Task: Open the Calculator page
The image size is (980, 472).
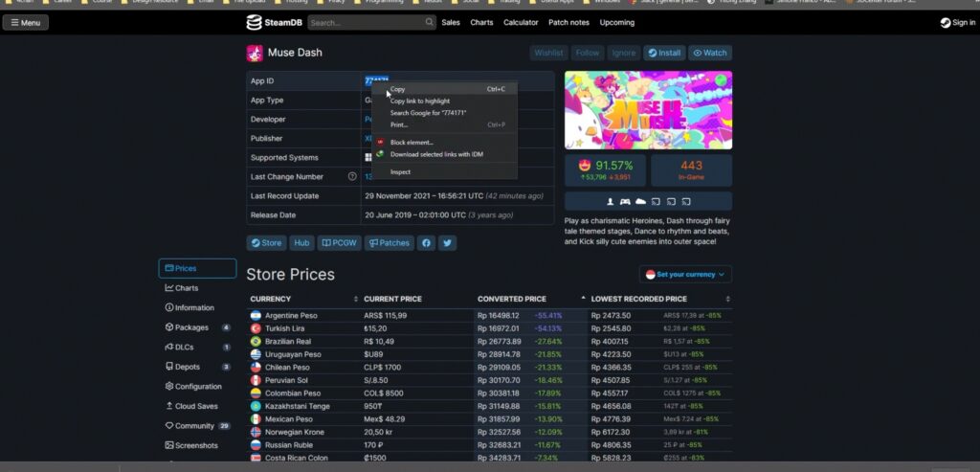Action: 521,23
